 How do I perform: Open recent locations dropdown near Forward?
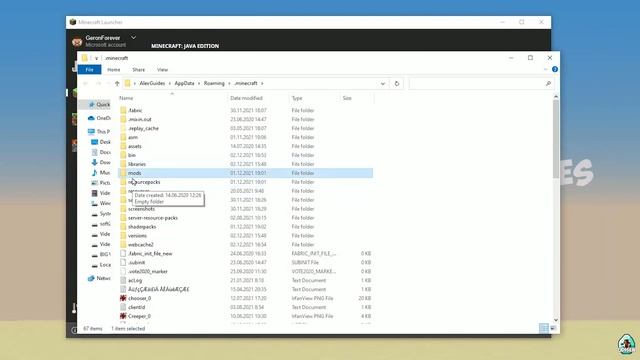[x=108, y=83]
